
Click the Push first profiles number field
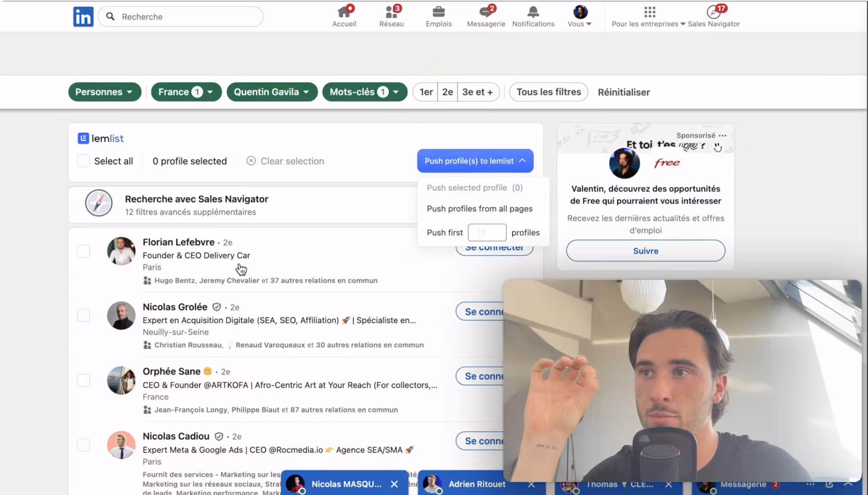coord(487,232)
